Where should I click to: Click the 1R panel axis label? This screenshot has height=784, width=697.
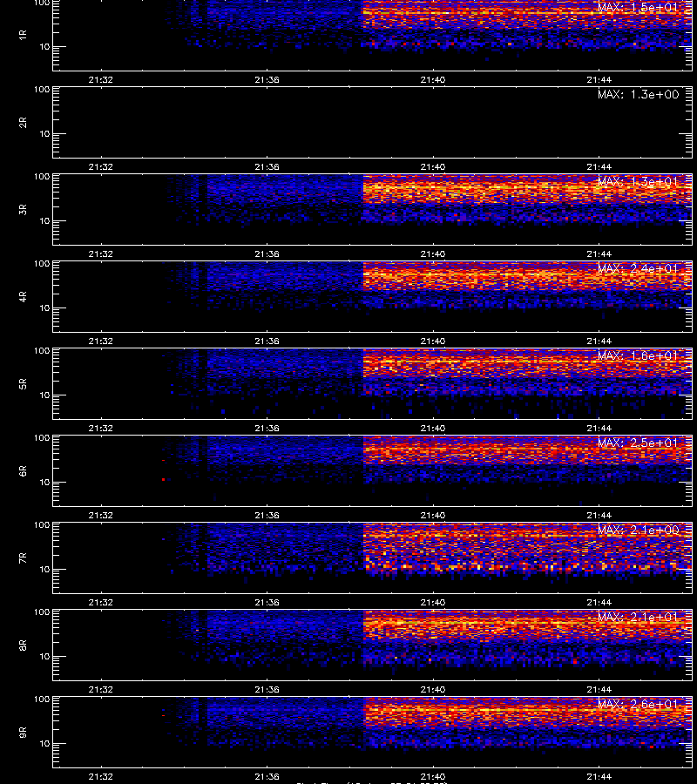pyautogui.click(x=23, y=35)
